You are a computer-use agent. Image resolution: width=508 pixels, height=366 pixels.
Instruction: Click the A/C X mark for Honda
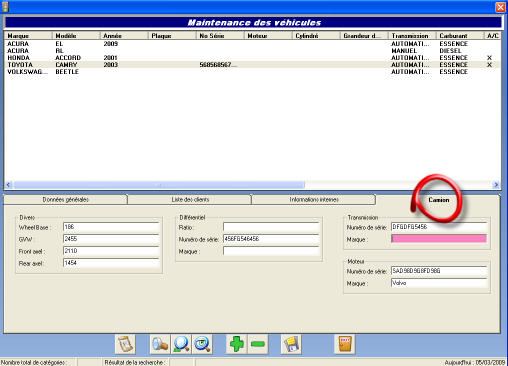click(x=489, y=58)
